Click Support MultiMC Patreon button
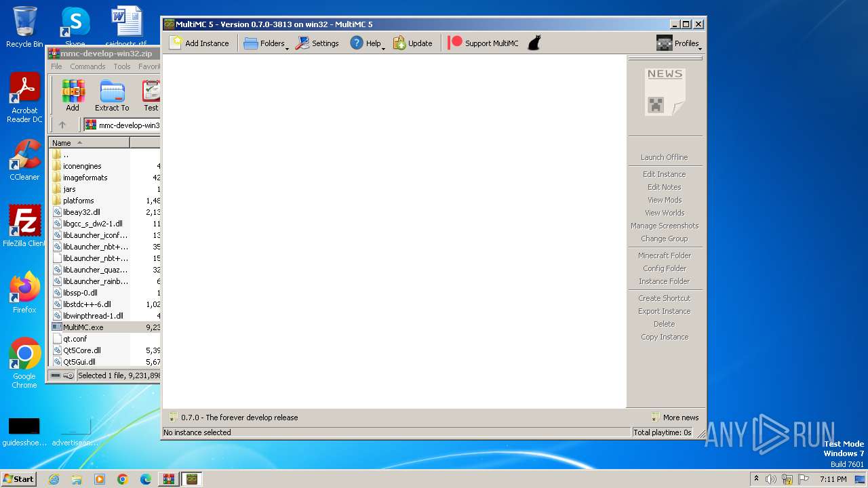Screen dimensions: 868x488 click(x=484, y=43)
